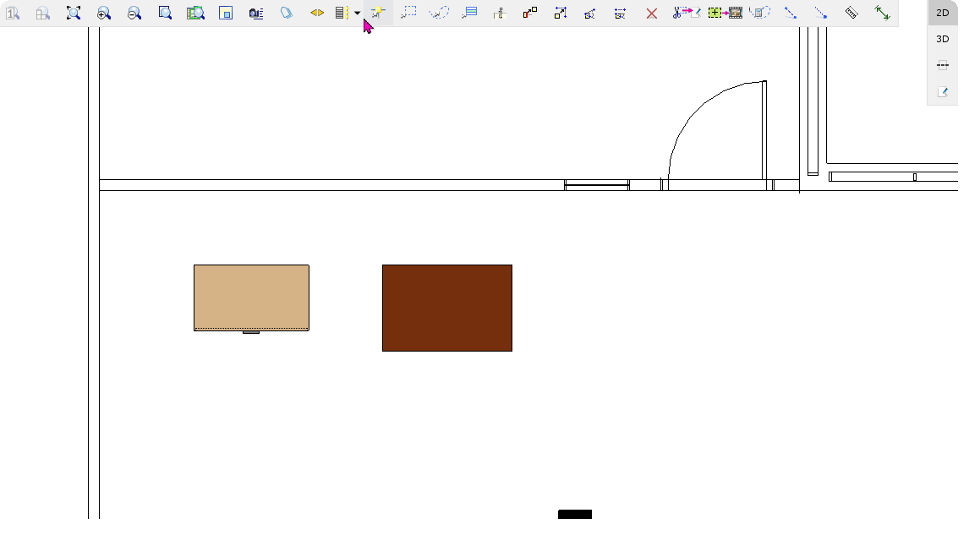
Task: Click the zoom in magnifier icon
Action: 103,13
